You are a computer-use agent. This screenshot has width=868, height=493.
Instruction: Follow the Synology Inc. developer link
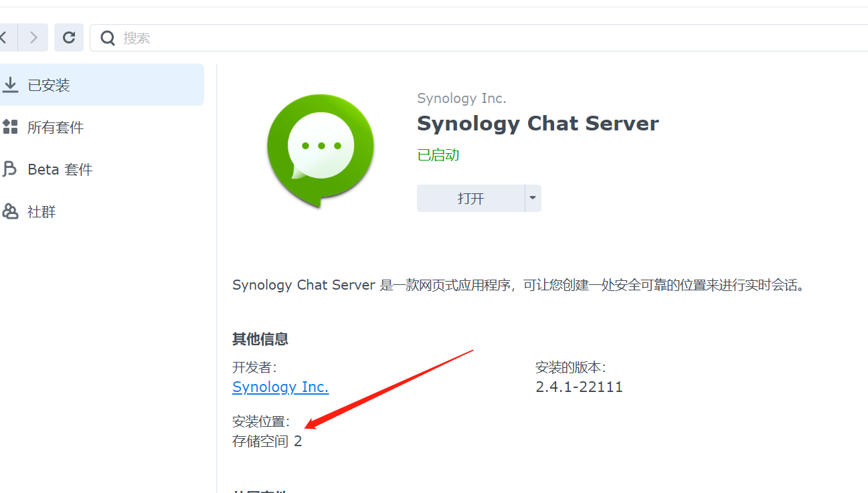click(x=280, y=387)
